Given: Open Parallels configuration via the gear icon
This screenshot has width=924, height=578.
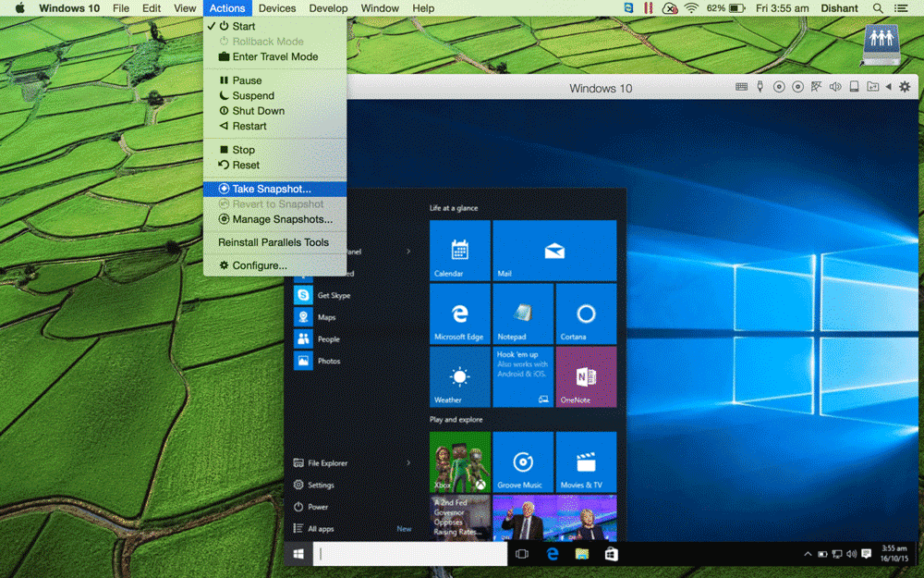Looking at the screenshot, I should (x=904, y=86).
